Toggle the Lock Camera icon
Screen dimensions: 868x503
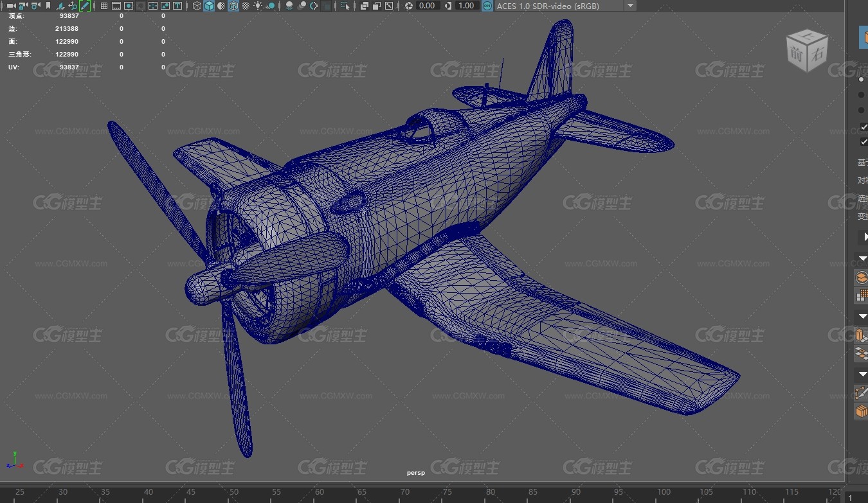[24, 6]
